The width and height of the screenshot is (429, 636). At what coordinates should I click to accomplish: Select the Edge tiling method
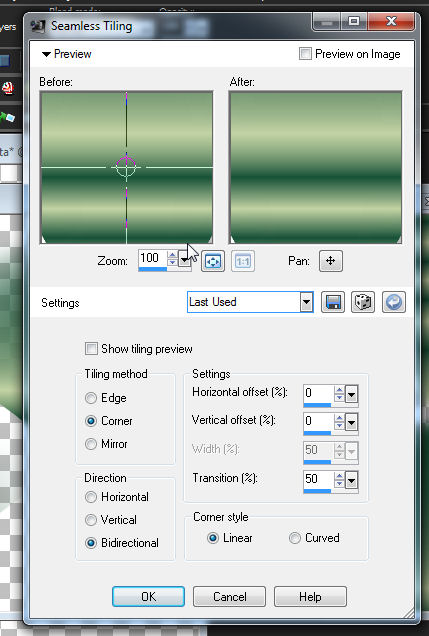point(91,398)
